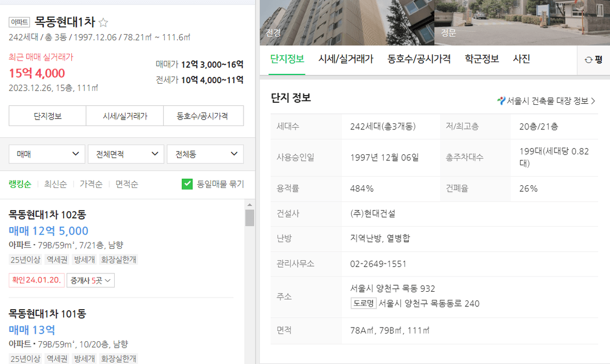Click the 역세권 tag on the 102동 listing

(57, 260)
